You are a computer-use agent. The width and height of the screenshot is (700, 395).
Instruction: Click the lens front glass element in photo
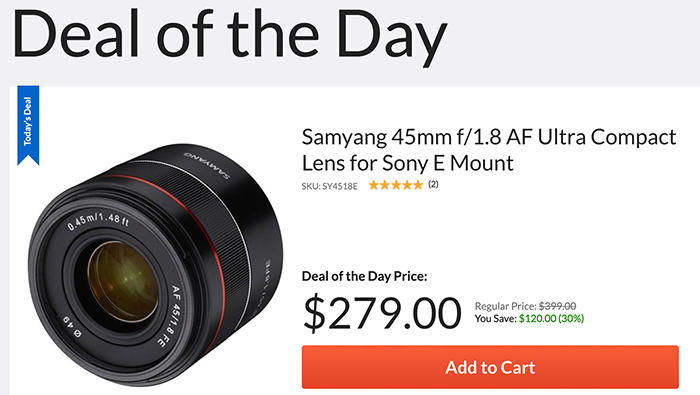[124, 281]
